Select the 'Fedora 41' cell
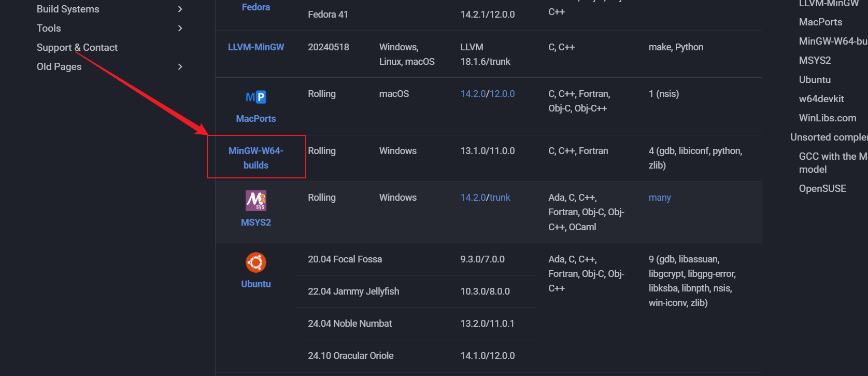This screenshot has width=868, height=376. click(x=328, y=15)
